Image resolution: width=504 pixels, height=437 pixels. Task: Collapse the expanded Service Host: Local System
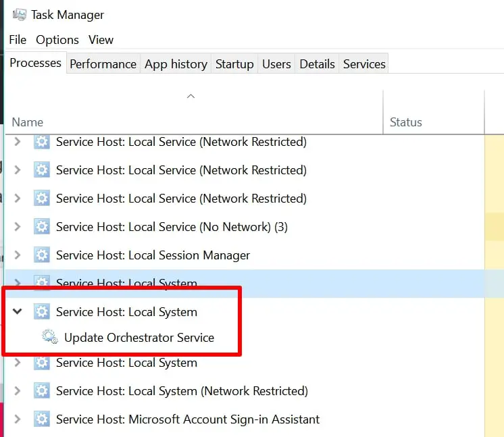18,311
